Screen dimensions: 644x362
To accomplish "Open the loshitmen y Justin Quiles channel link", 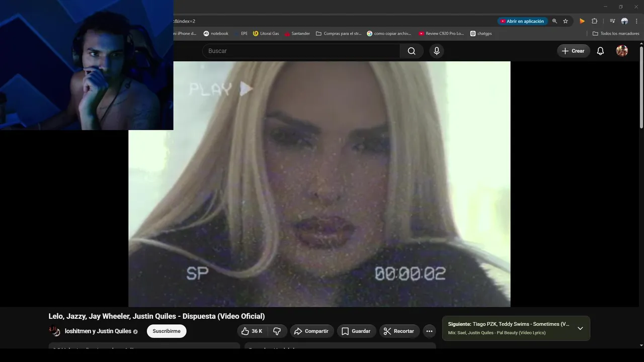I will (x=98, y=331).
